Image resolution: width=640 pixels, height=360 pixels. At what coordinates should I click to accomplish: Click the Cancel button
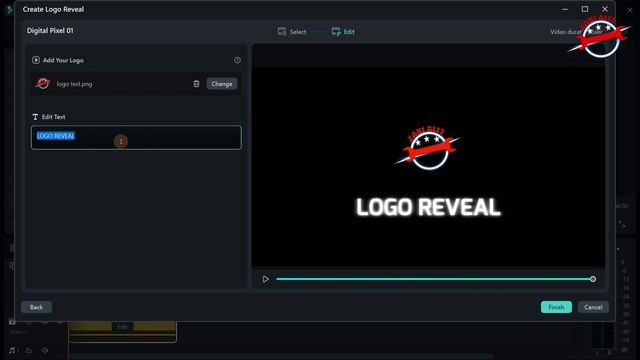(593, 307)
